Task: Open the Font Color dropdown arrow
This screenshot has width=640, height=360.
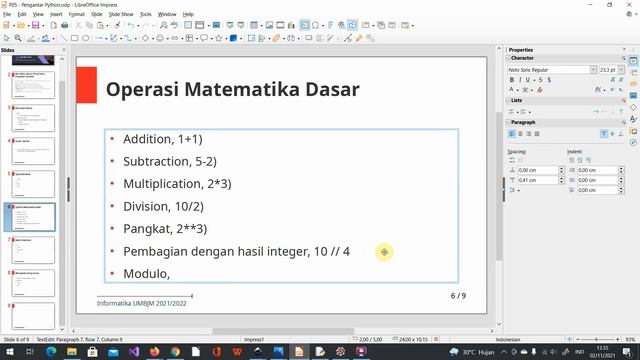Action: tap(518, 90)
